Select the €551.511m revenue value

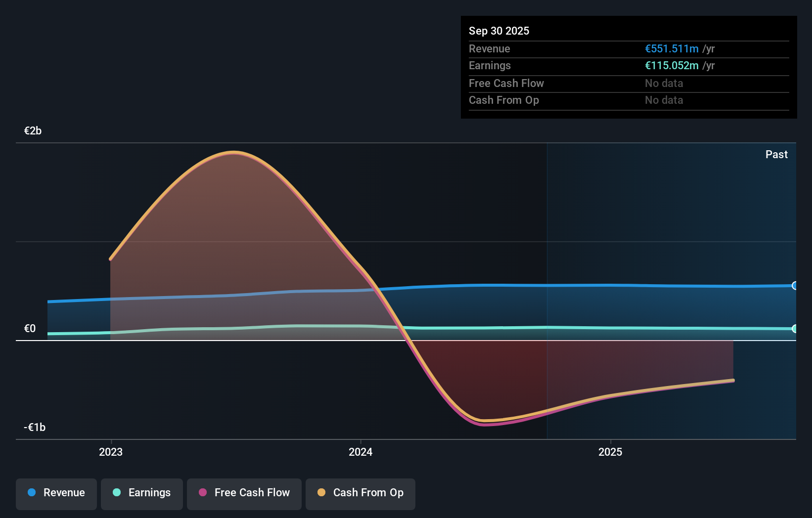pos(672,48)
